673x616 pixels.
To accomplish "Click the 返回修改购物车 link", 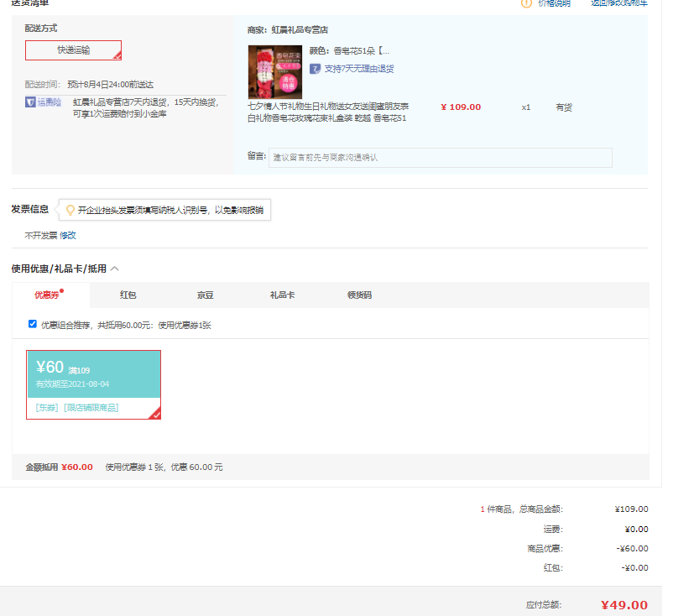I will point(618,3).
